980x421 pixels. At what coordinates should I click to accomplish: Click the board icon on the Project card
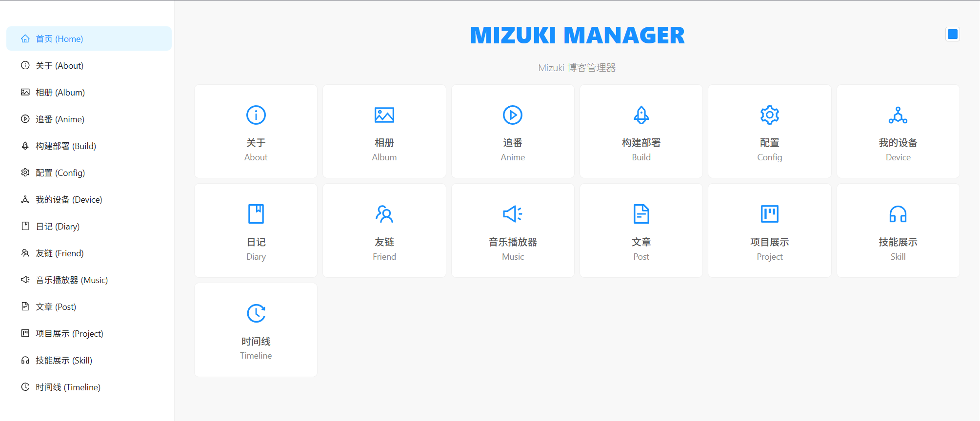point(770,214)
